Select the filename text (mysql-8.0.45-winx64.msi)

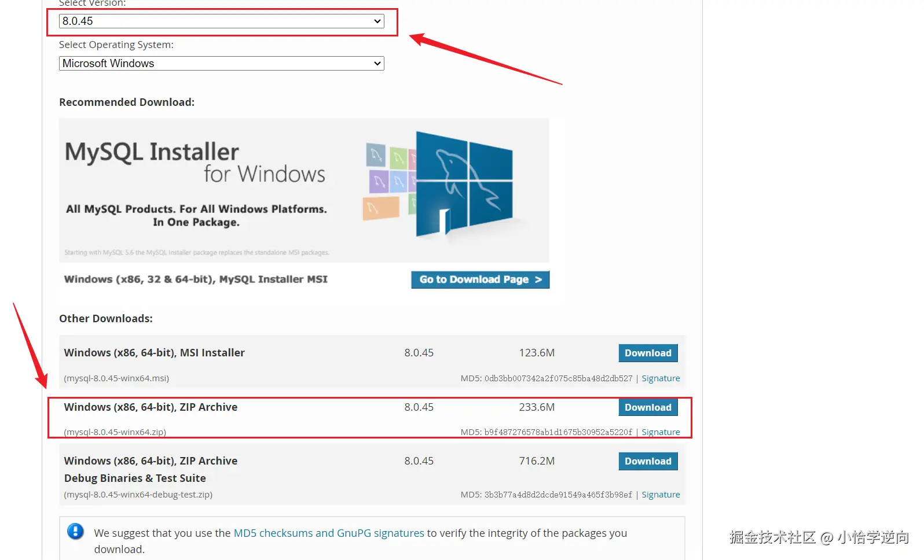click(x=116, y=378)
